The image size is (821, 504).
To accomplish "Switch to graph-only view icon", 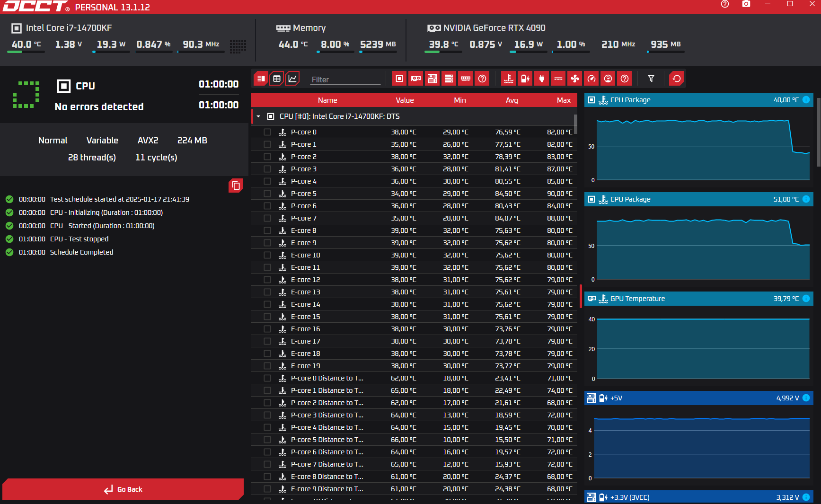I will click(293, 79).
